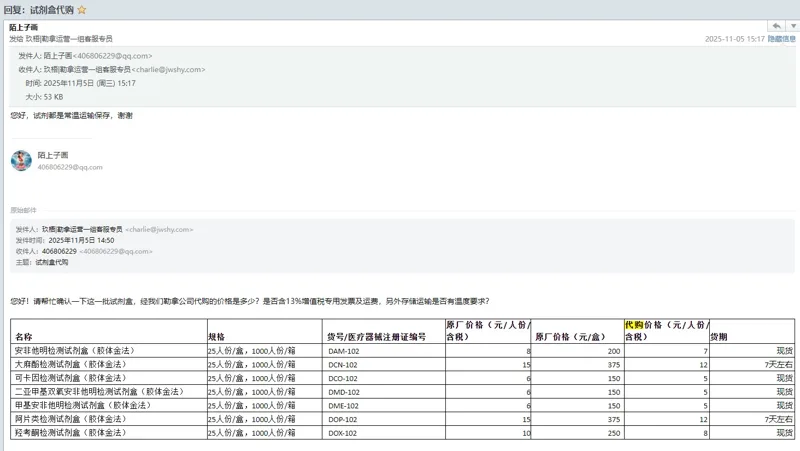800x451 pixels.
Task: Click the email address under the signature avatar
Action: pyautogui.click(x=70, y=167)
